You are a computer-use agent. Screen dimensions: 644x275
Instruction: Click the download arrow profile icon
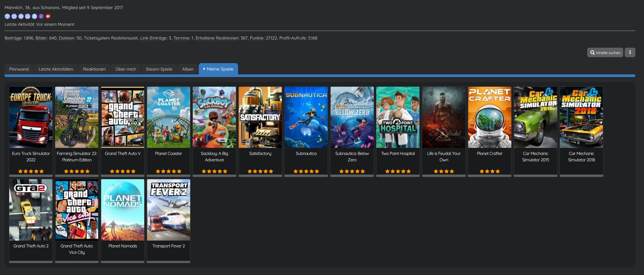tap(7, 16)
